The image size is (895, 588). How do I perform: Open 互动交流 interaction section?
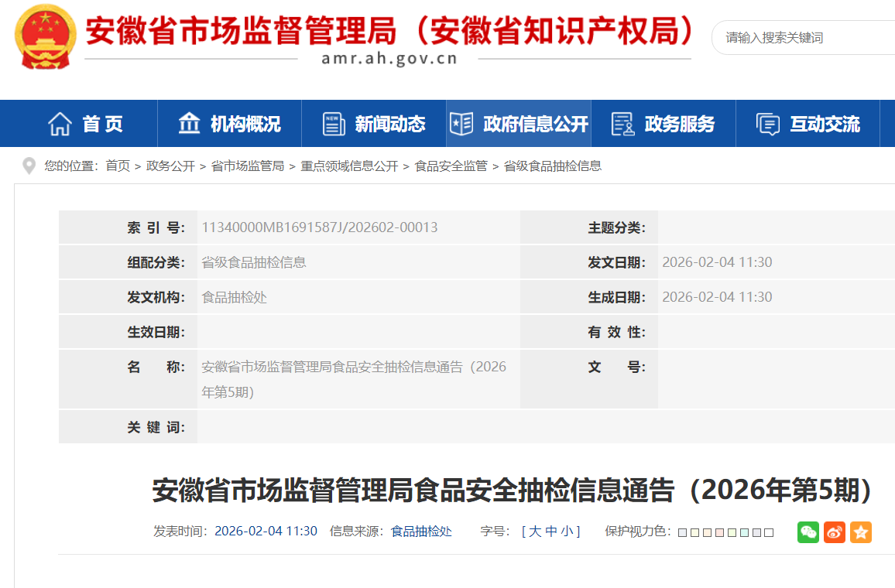point(808,124)
